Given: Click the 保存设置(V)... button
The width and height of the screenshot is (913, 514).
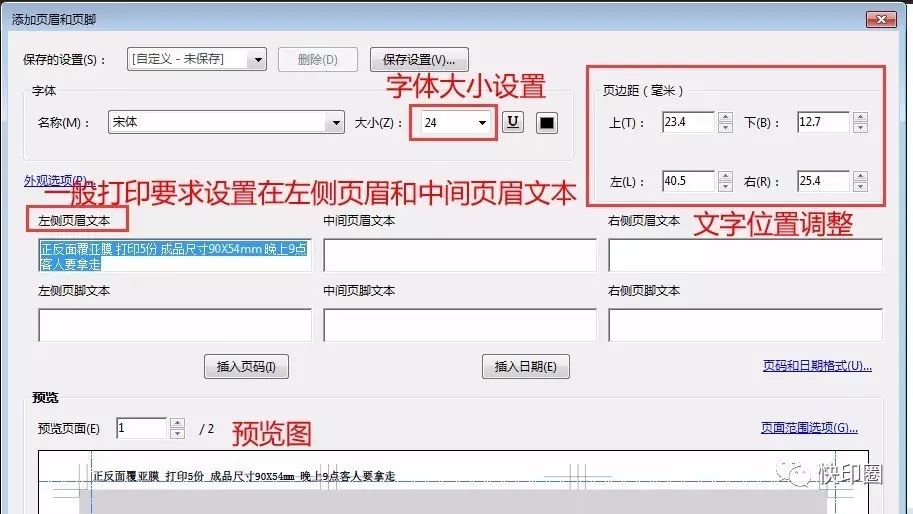Looking at the screenshot, I should pyautogui.click(x=419, y=59).
